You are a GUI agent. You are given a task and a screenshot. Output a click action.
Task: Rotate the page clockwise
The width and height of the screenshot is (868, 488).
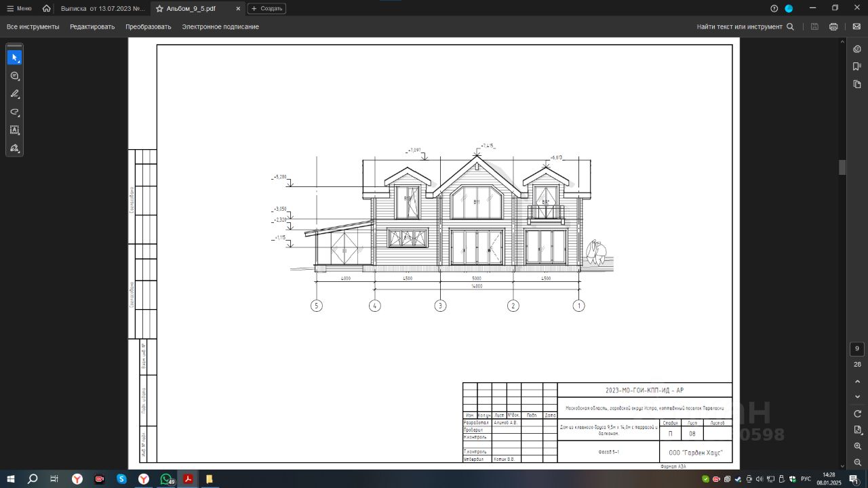click(x=857, y=413)
